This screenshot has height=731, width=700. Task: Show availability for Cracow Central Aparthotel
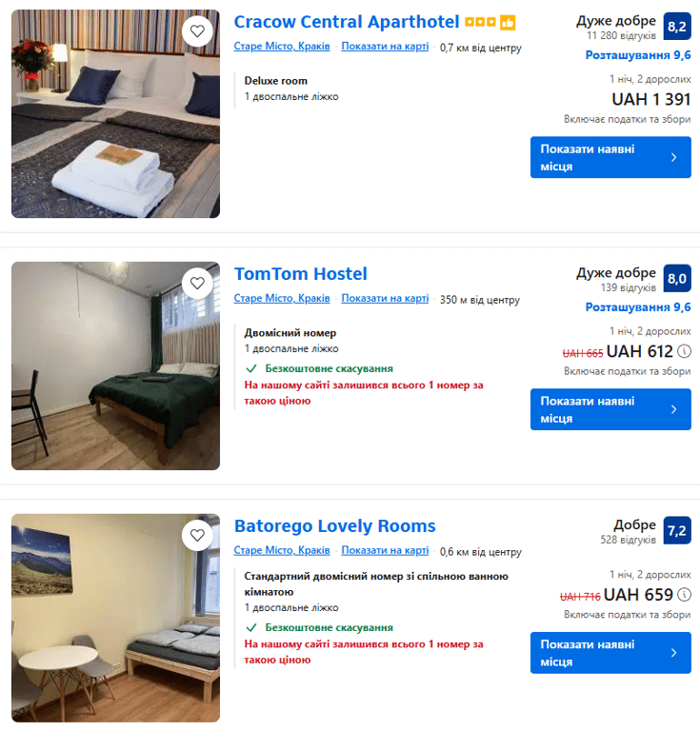(610, 157)
